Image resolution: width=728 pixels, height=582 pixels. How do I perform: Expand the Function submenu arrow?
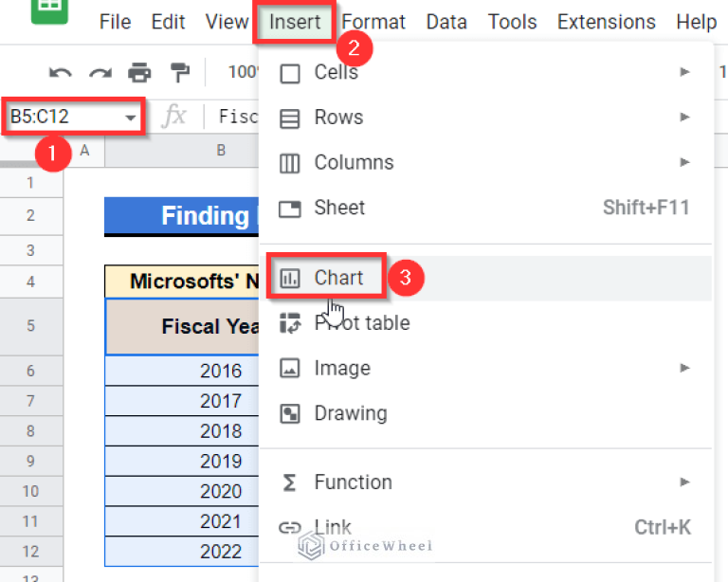[684, 482]
